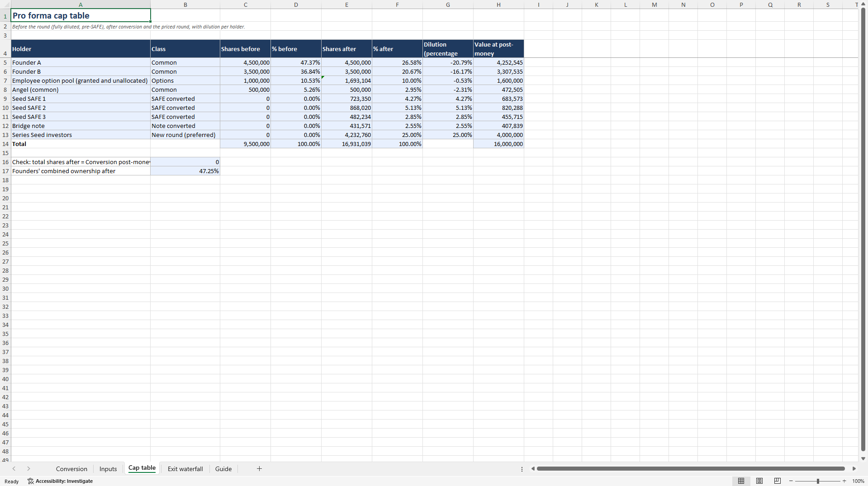Select the 'Check: total shares after' label cell
This screenshot has height=486, width=868.
pos(81,162)
